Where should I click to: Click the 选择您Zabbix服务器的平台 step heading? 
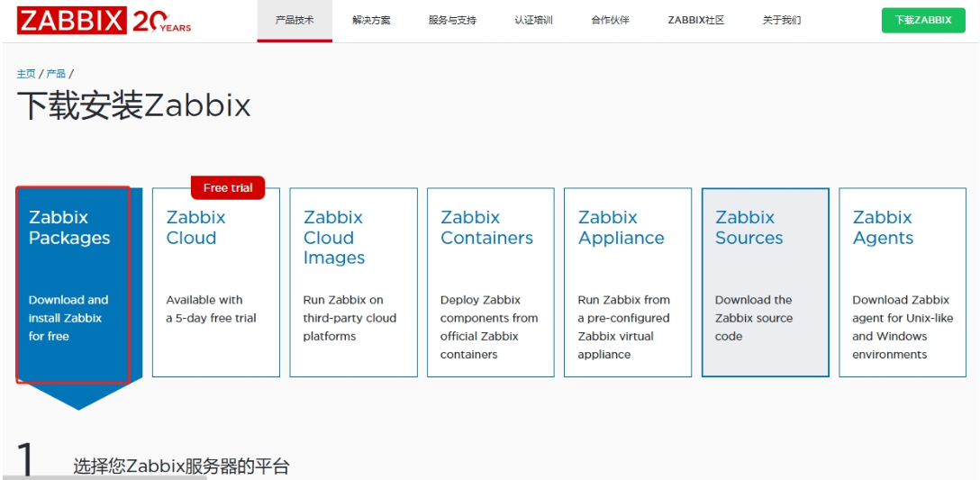point(181,466)
